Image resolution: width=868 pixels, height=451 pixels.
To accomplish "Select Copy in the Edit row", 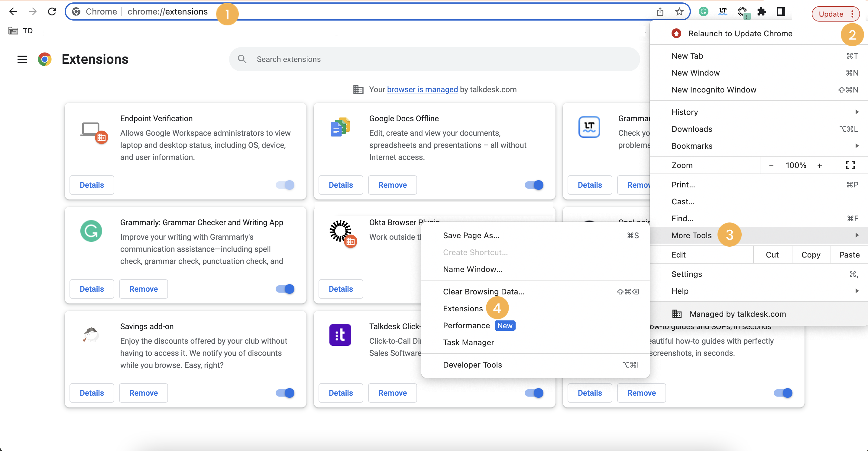I will click(x=811, y=255).
